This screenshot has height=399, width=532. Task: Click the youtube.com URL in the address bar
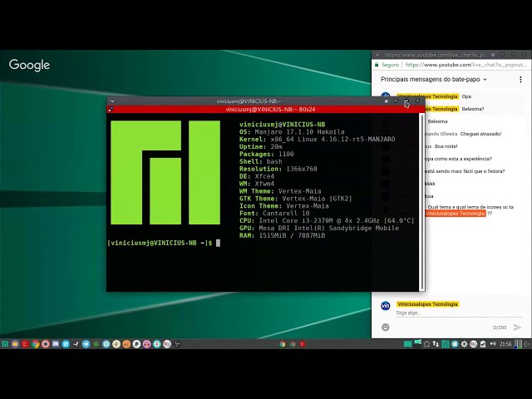coord(465,65)
